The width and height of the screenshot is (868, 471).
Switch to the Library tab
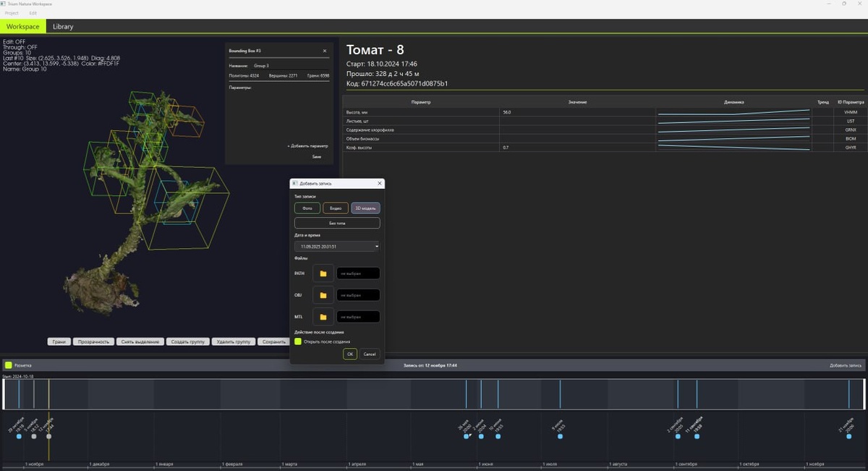click(x=63, y=26)
